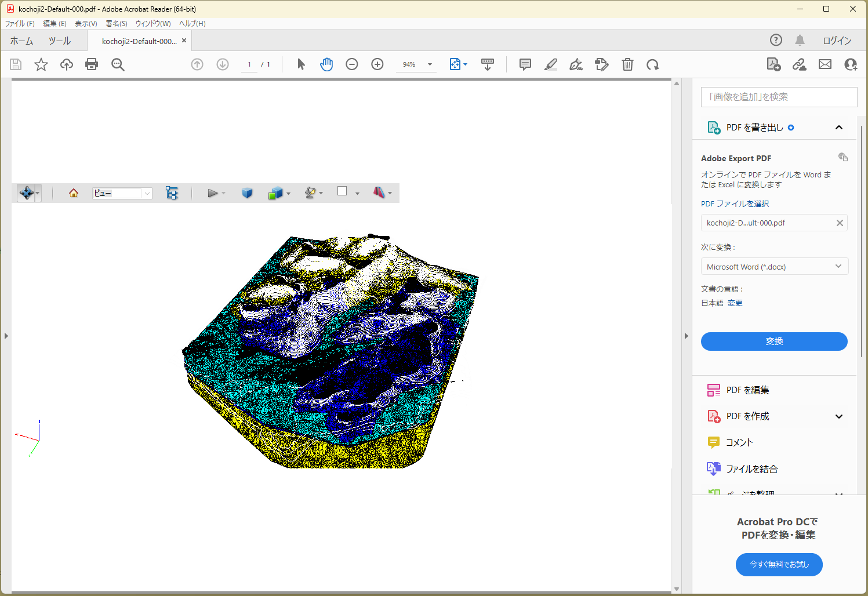Image resolution: width=868 pixels, height=596 pixels.
Task: Go to the previous page
Action: (197, 64)
